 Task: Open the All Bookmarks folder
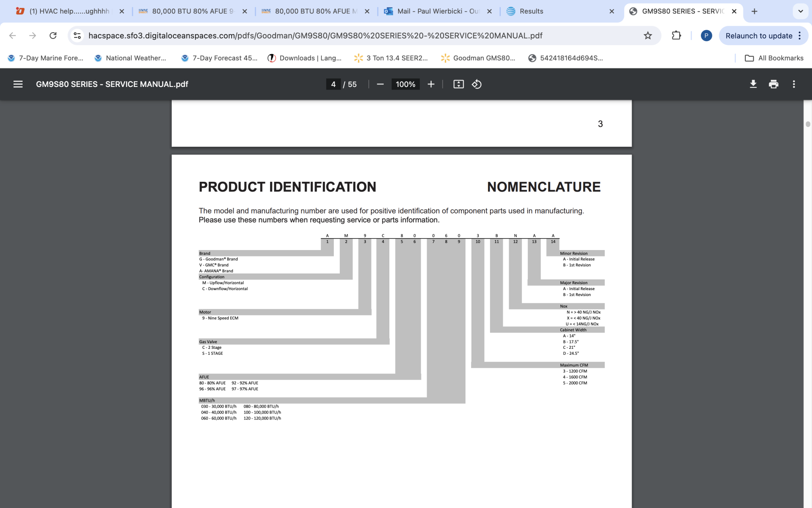774,58
